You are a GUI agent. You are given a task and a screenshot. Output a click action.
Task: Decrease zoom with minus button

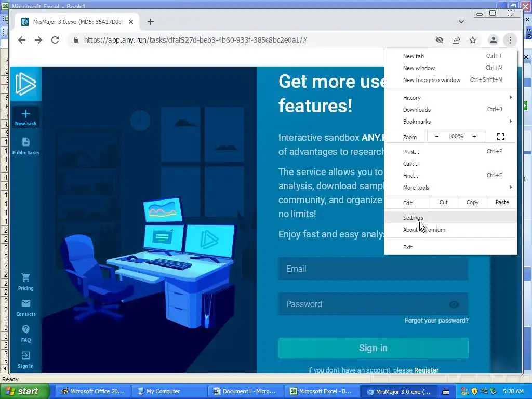pyautogui.click(x=436, y=137)
